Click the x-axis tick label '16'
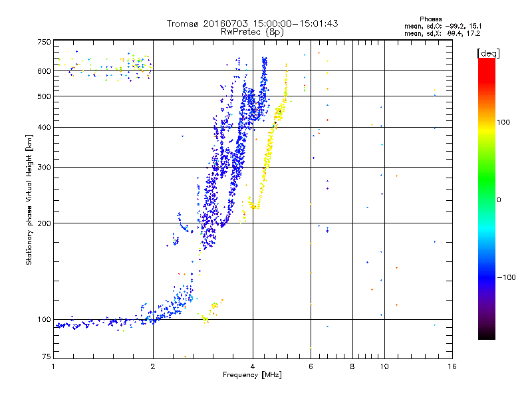The height and width of the screenshot is (399, 532). click(x=452, y=366)
